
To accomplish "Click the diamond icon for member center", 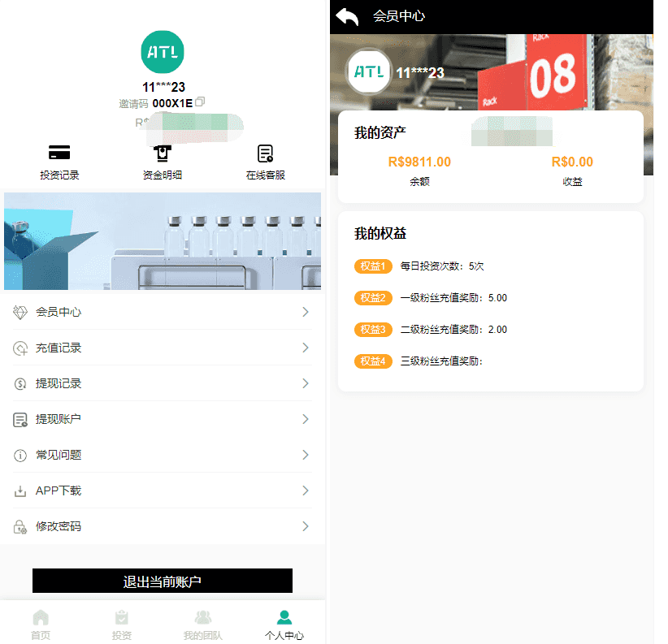I will (x=20, y=312).
